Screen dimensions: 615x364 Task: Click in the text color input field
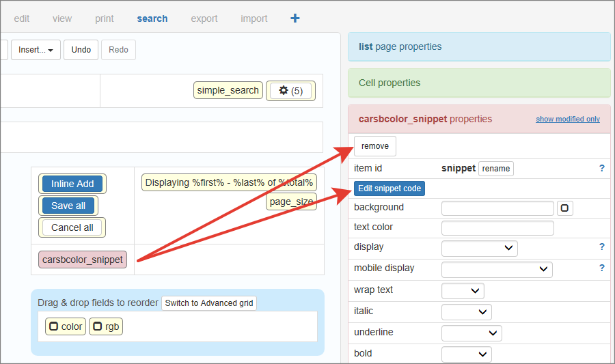(x=497, y=228)
